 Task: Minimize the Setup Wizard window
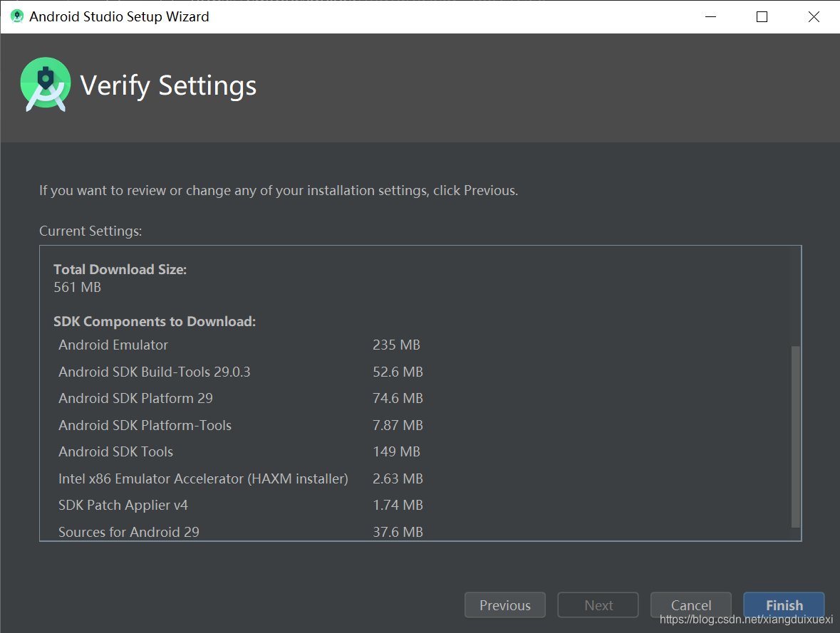710,16
